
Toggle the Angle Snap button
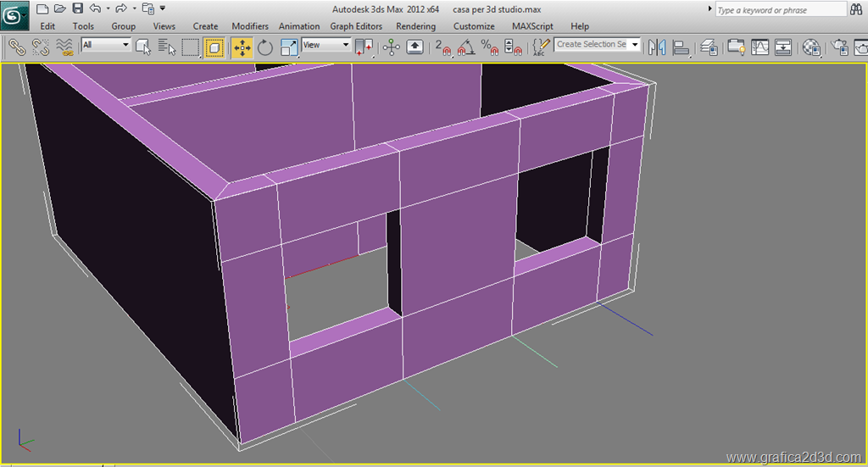pyautogui.click(x=466, y=47)
